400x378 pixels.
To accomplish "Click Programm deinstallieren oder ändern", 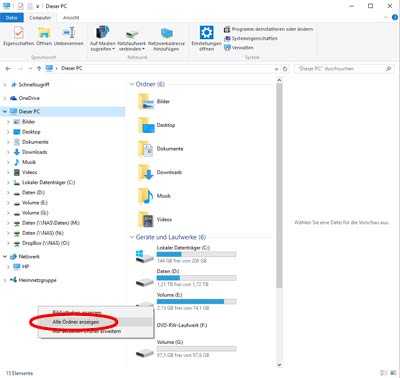I will point(269,29).
